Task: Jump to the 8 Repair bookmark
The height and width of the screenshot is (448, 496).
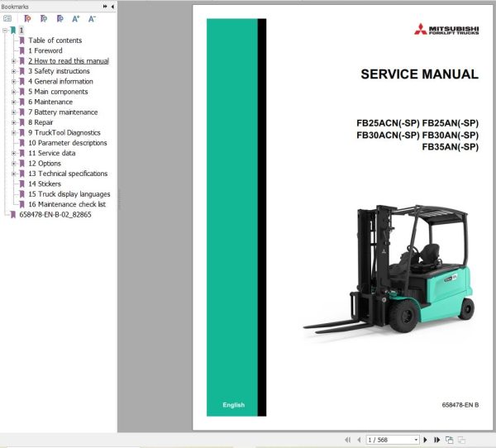Action: (x=41, y=122)
